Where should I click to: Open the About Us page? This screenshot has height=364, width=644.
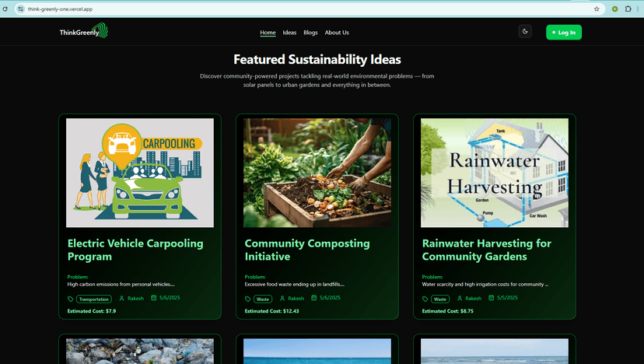[x=337, y=33]
